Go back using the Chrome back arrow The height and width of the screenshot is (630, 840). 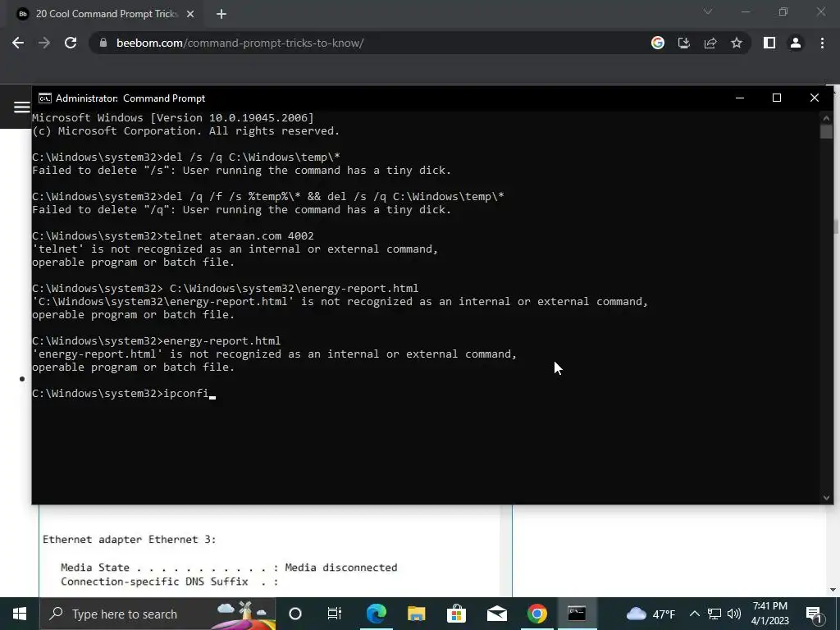click(18, 43)
